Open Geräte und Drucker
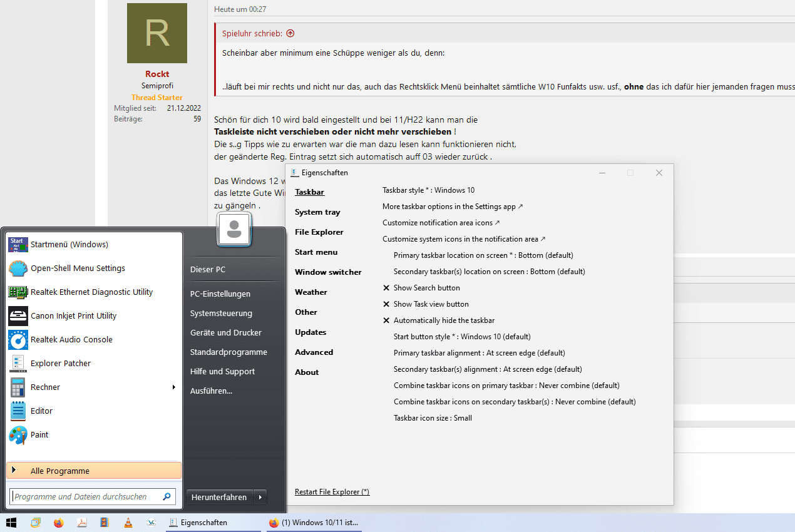This screenshot has width=795, height=532. click(x=226, y=333)
